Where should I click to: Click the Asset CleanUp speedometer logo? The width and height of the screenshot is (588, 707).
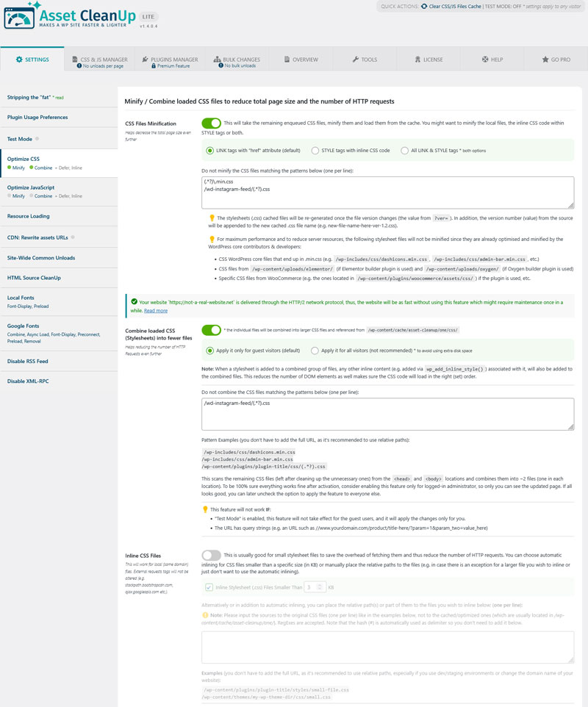click(19, 18)
